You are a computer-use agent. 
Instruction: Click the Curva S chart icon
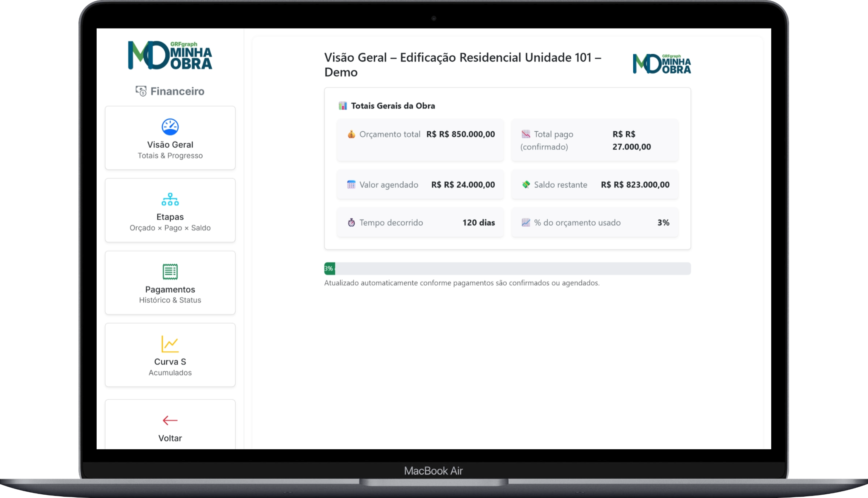tap(170, 344)
